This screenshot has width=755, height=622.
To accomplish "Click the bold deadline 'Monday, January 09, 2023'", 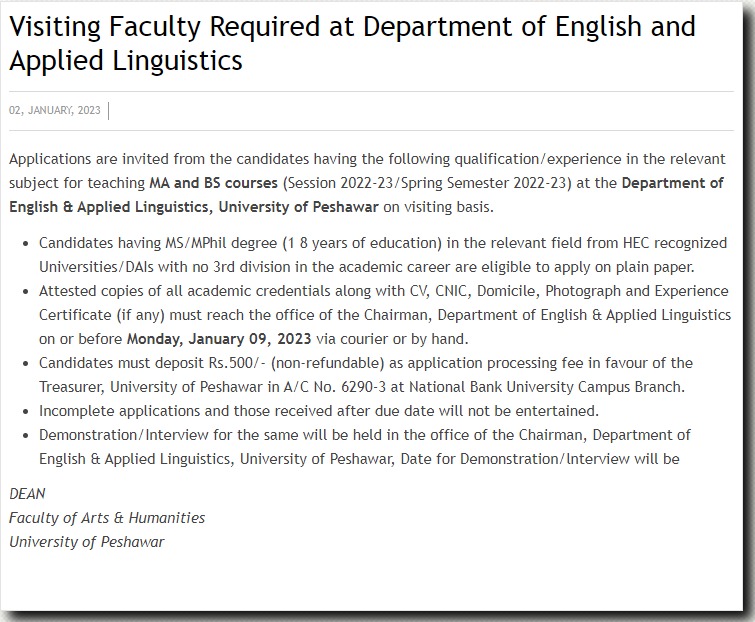I will (219, 338).
